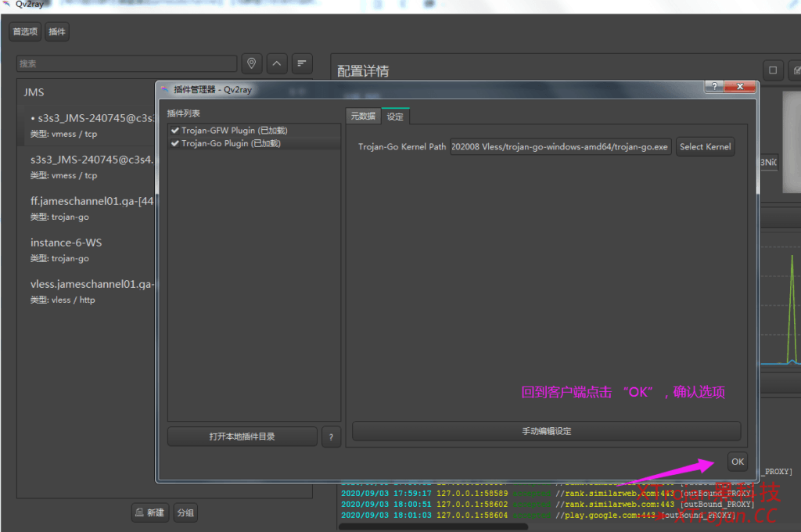The height and width of the screenshot is (532, 801).
Task: Click the help question mark in dialog title bar
Action: tap(713, 87)
